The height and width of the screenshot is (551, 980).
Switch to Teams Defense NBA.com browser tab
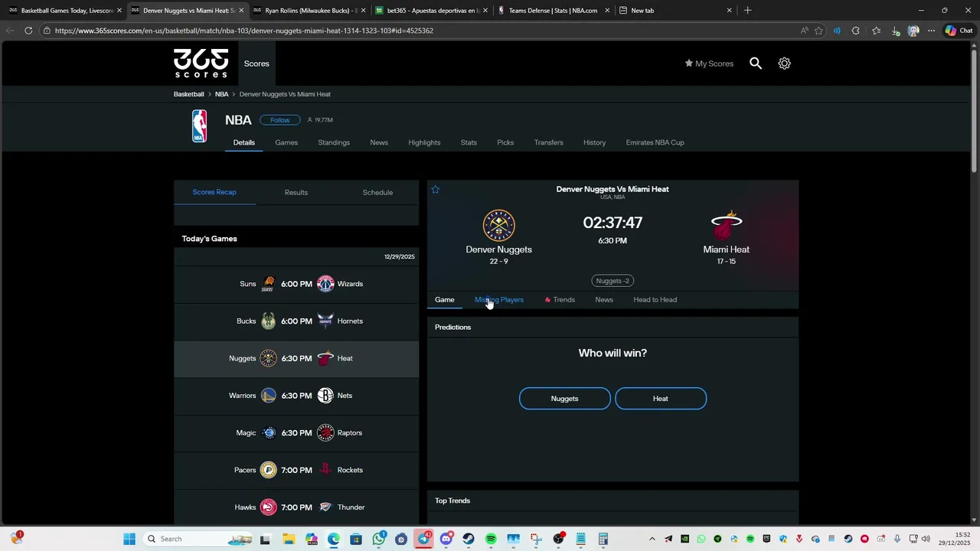pos(553,10)
